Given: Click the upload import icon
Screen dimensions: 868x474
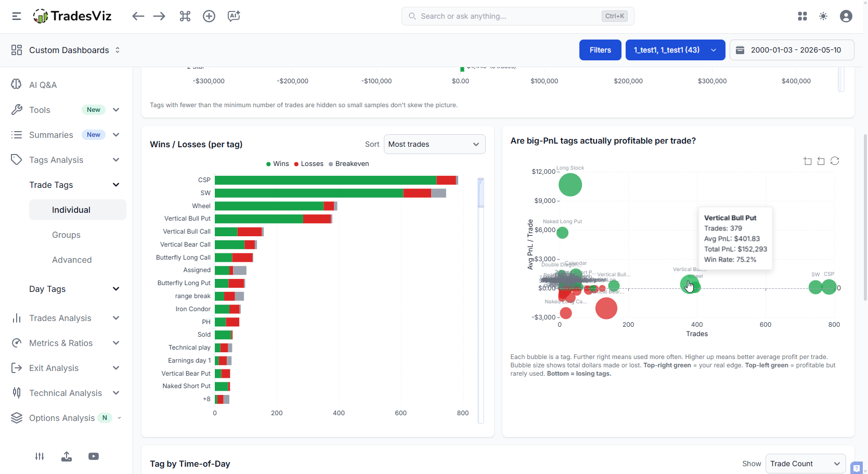Looking at the screenshot, I should tap(67, 456).
